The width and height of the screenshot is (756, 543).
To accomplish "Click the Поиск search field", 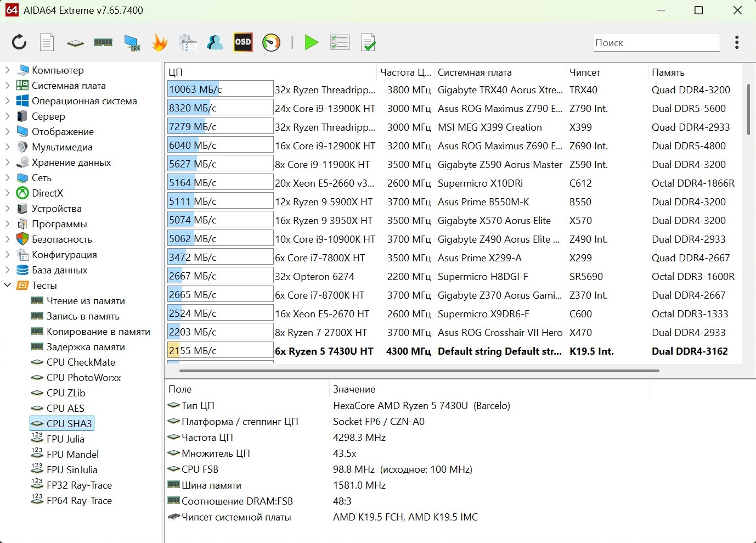I will (x=656, y=43).
